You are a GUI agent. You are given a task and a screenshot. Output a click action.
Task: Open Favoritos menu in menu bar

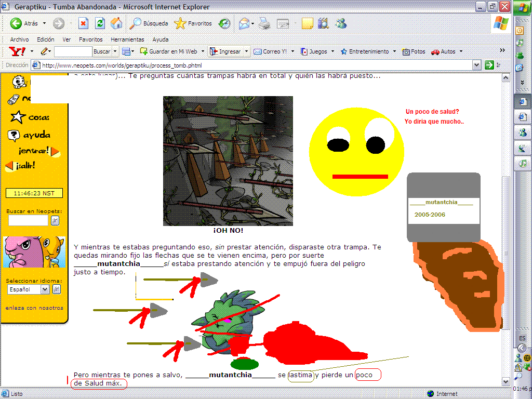(90, 39)
